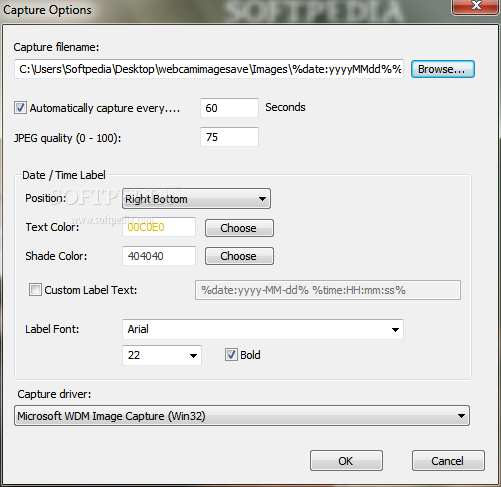Open the font size dropdown showing 22
Viewport: 501px width, 487px height.
[162, 355]
